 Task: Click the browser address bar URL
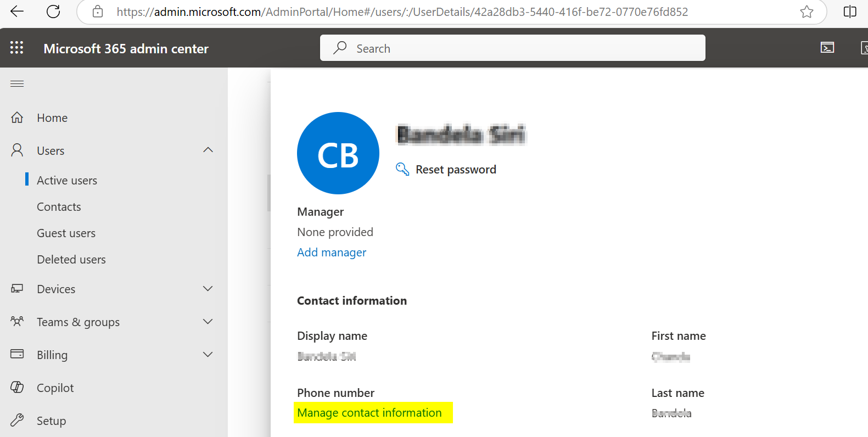[402, 12]
